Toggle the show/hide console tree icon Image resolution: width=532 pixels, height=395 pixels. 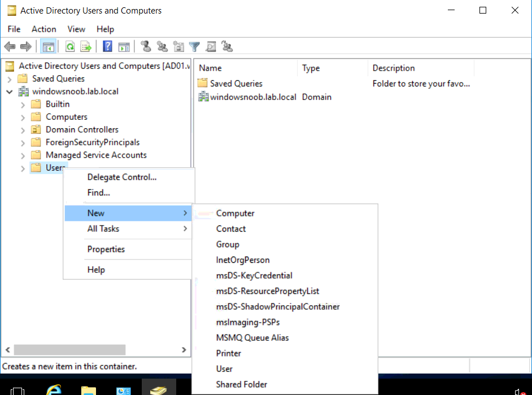[48, 46]
